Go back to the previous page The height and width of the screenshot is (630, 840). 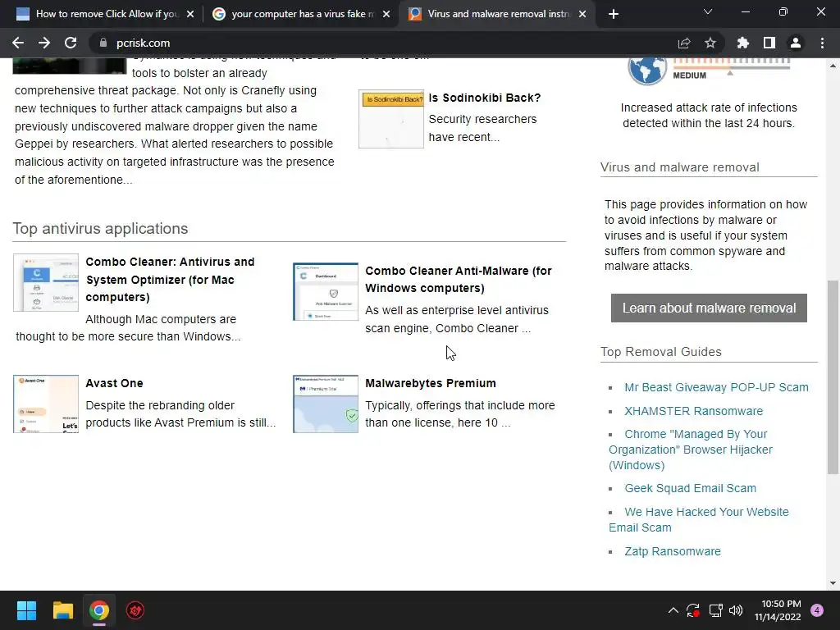[18, 43]
